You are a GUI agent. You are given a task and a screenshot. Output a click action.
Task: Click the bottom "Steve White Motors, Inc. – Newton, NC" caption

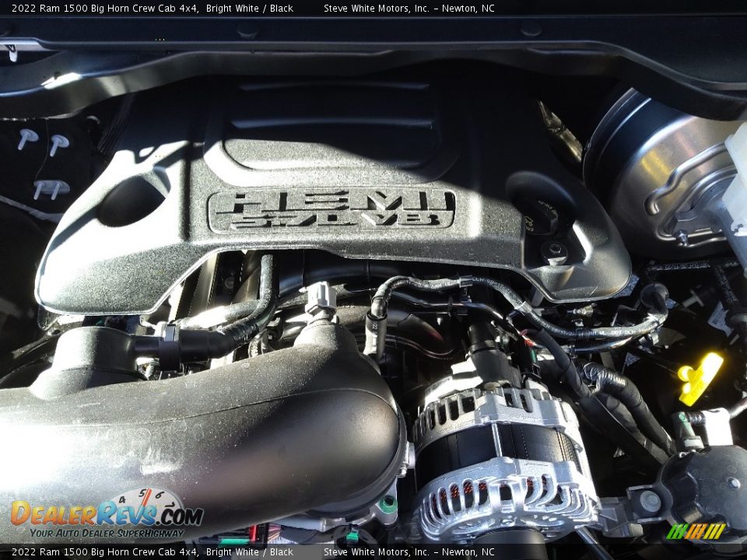point(409,552)
